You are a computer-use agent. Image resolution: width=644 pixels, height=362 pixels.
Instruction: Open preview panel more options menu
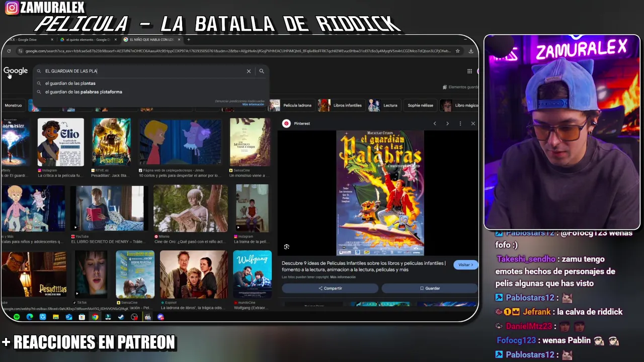(x=460, y=124)
